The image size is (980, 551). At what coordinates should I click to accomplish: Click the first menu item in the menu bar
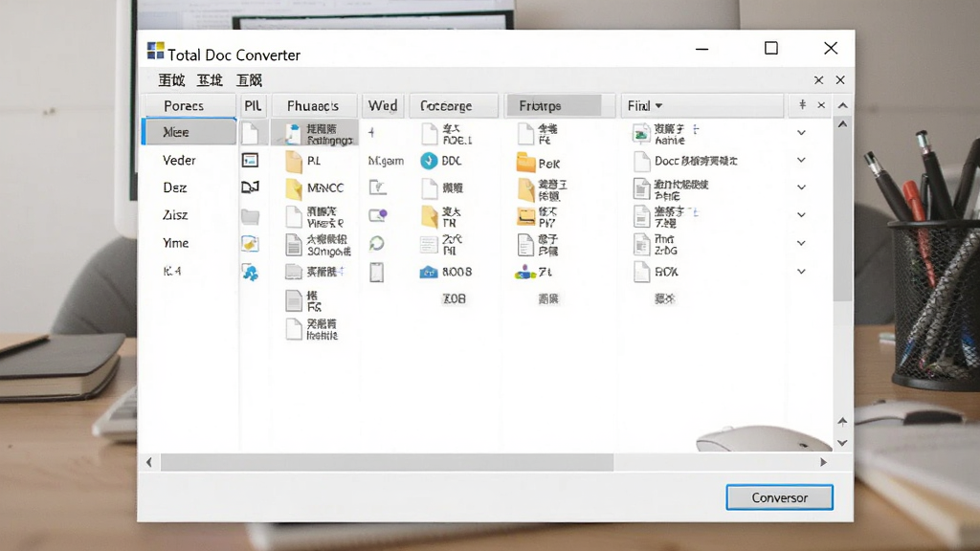pyautogui.click(x=171, y=80)
